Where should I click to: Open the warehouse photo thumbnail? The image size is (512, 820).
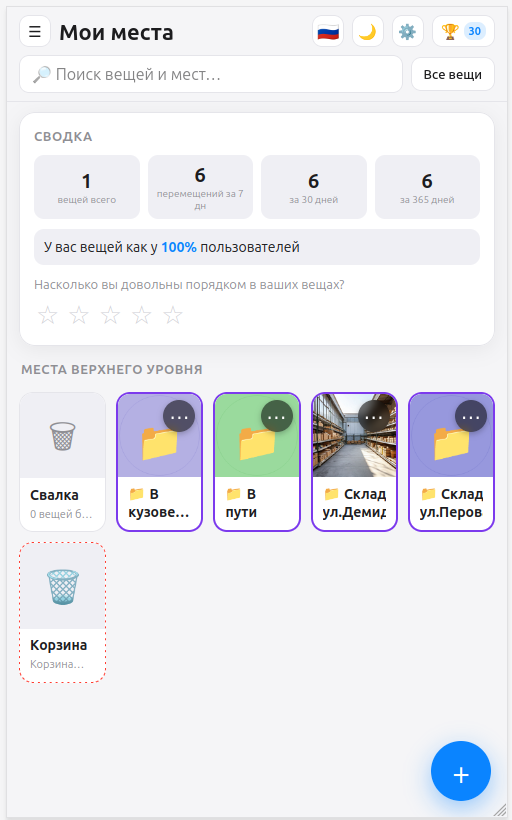coord(354,436)
